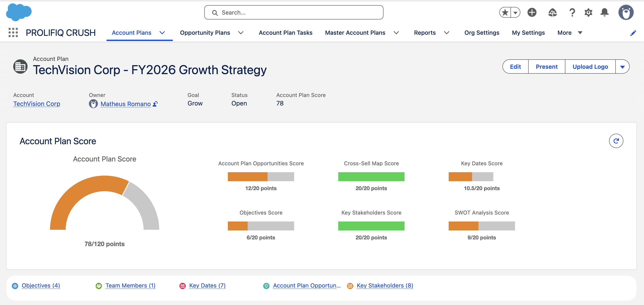Open the Org Settings tab

482,33
